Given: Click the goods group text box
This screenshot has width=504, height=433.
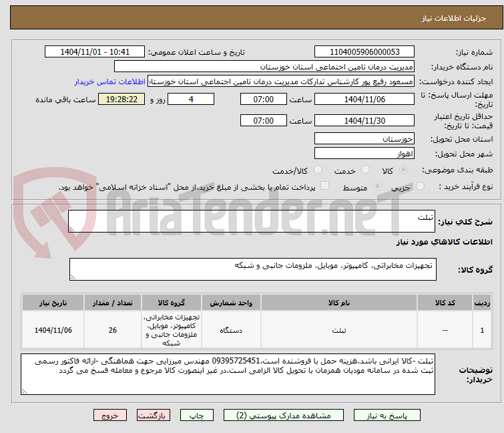Looking at the screenshot, I should click(253, 269).
